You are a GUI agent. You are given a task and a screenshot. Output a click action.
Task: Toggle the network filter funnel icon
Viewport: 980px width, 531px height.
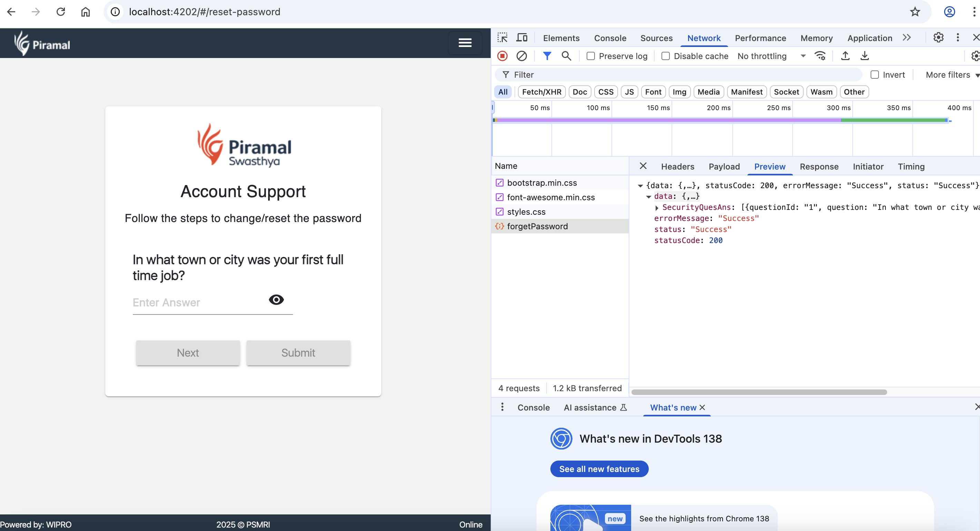(547, 56)
